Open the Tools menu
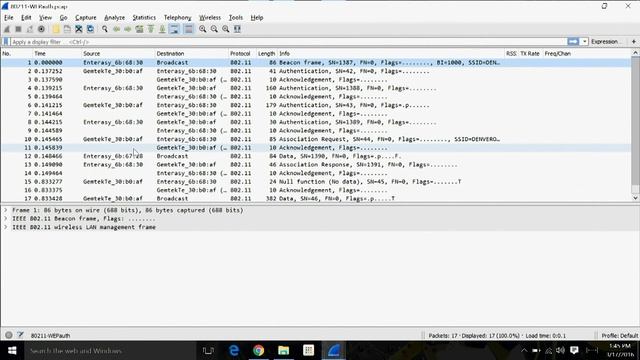 tap(236, 18)
